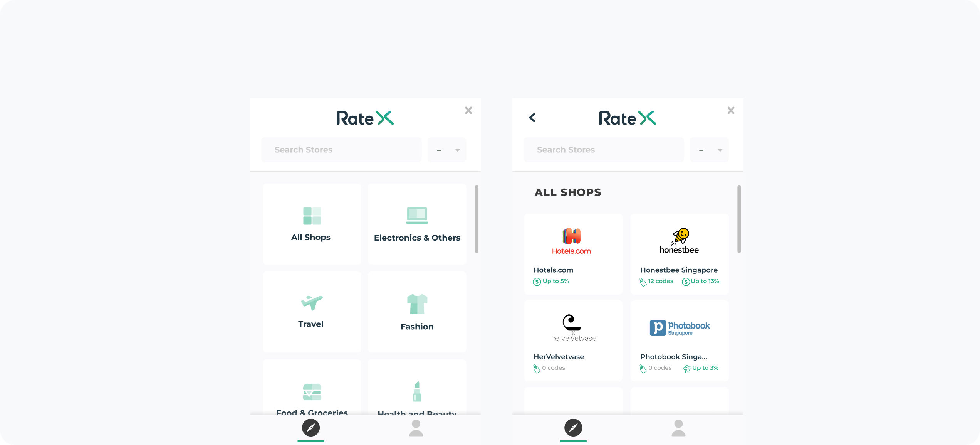The height and width of the screenshot is (445, 980).
Task: Click the left Search Stores field
Action: click(341, 150)
